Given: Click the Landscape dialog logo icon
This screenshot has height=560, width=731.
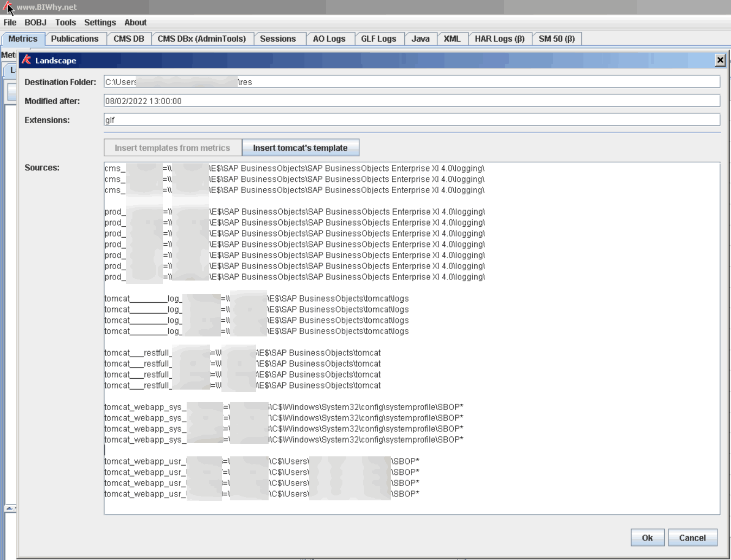Looking at the screenshot, I should [26, 60].
